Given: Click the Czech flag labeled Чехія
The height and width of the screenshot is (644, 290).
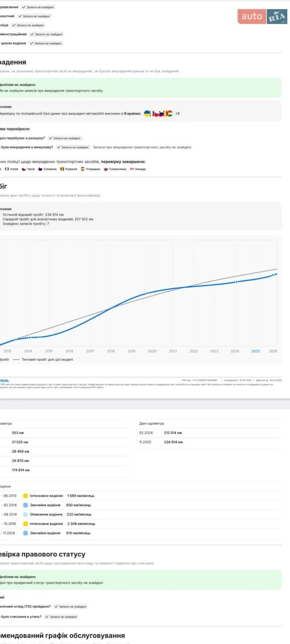Looking at the screenshot, I should click(24, 169).
